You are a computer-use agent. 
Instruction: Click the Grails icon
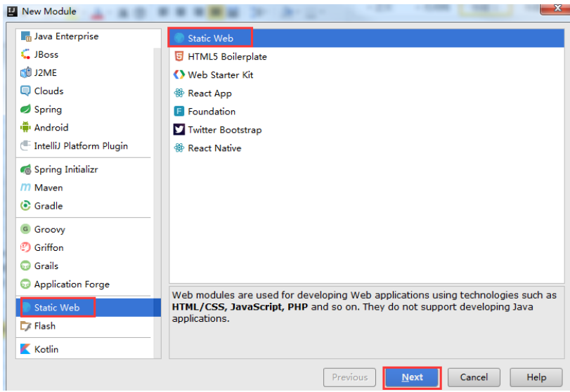(x=25, y=266)
